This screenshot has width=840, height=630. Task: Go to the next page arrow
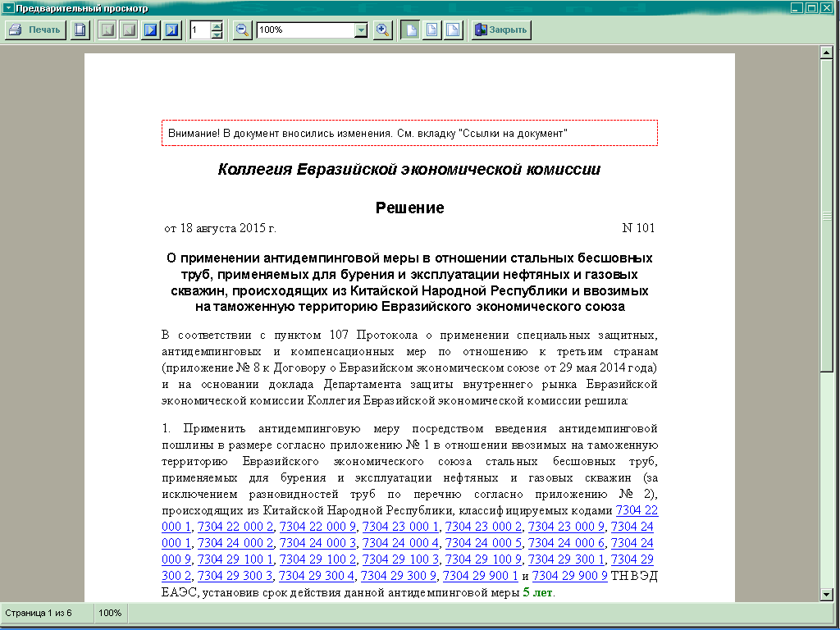click(x=150, y=30)
